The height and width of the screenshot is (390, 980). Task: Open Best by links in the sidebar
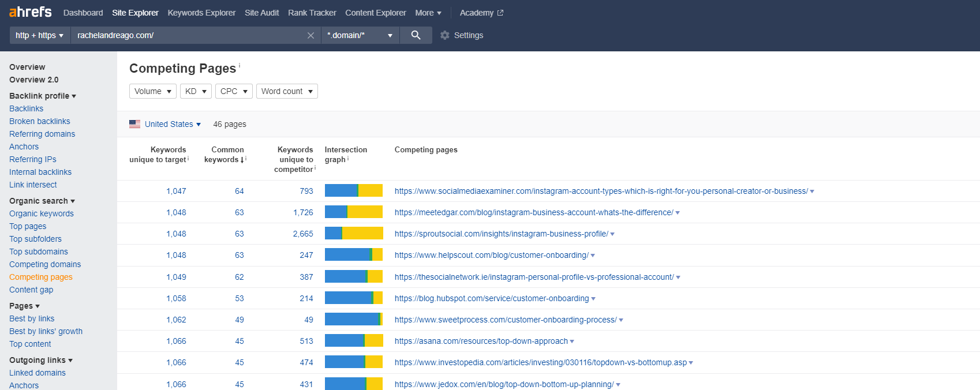click(32, 318)
